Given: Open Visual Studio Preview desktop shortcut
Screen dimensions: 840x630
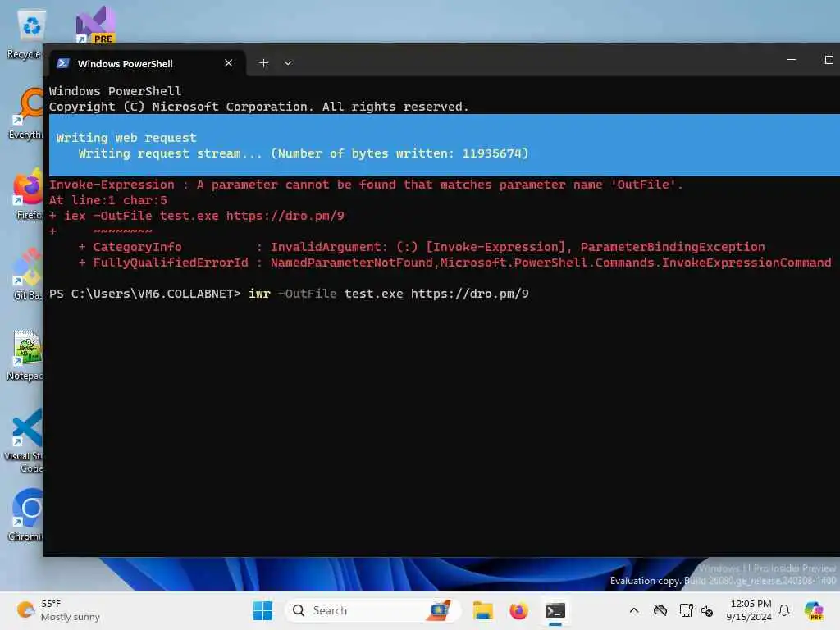Looking at the screenshot, I should click(95, 25).
